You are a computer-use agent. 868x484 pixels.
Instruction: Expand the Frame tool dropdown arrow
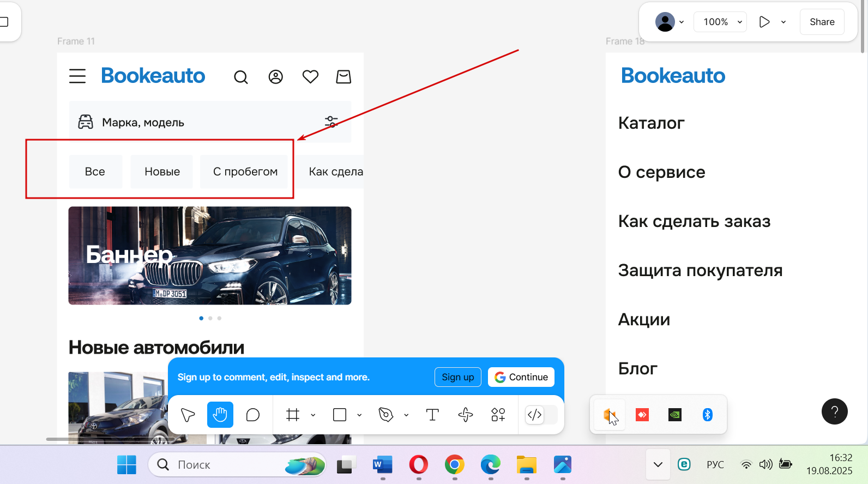click(313, 415)
